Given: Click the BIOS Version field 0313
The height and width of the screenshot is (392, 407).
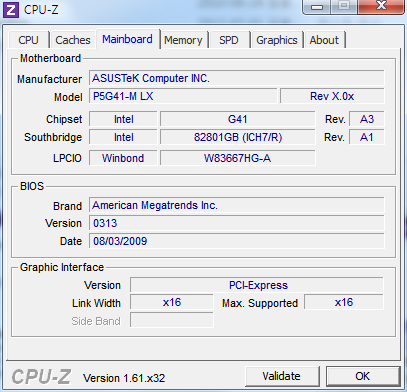Looking at the screenshot, I should click(236, 223).
